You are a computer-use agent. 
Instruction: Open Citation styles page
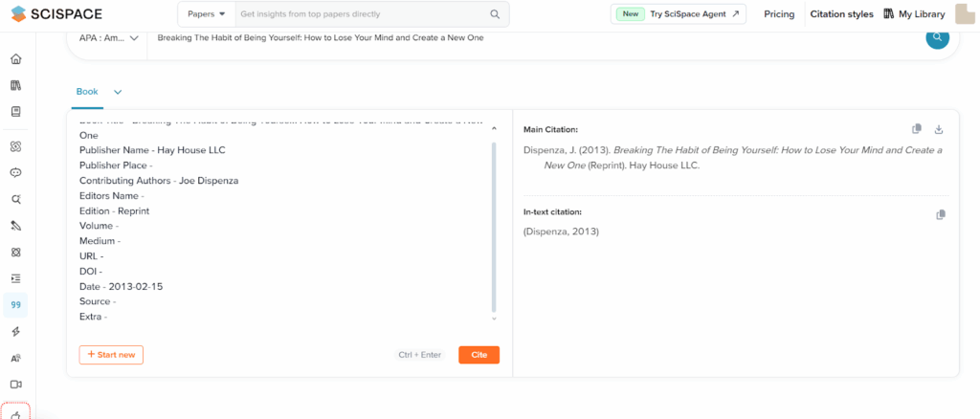841,13
